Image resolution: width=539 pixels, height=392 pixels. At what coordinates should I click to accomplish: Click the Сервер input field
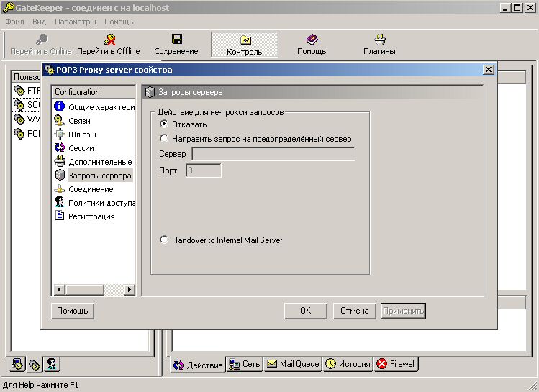click(273, 154)
